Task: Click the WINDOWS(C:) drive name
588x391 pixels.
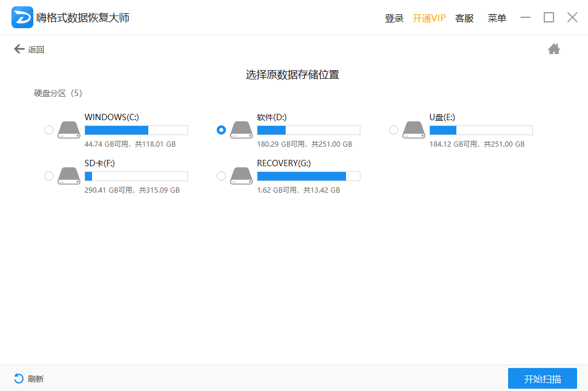Action: (112, 117)
